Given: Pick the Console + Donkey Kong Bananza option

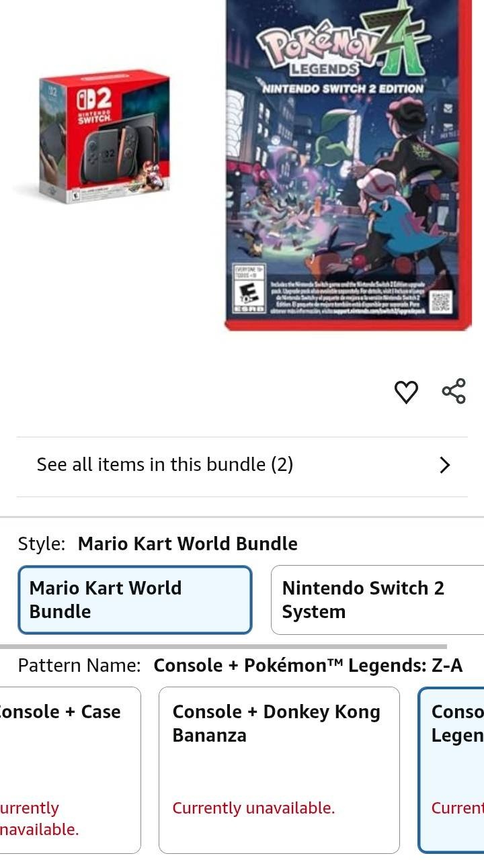Looking at the screenshot, I should click(279, 770).
